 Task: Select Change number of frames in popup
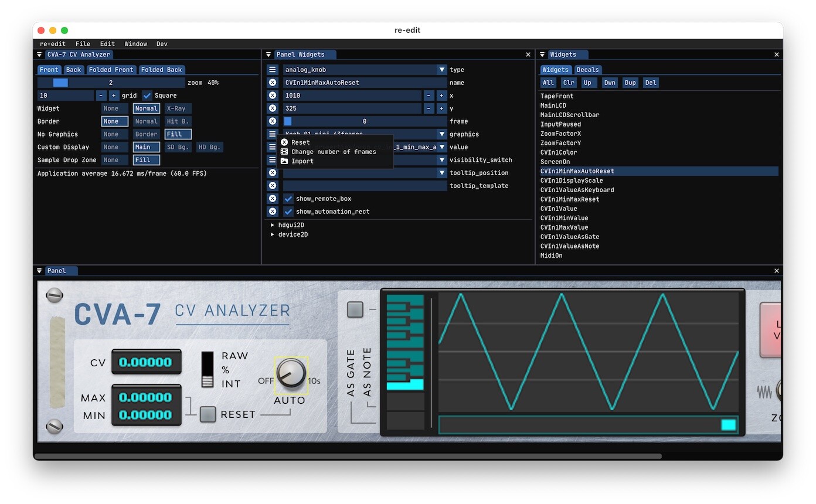pyautogui.click(x=333, y=152)
